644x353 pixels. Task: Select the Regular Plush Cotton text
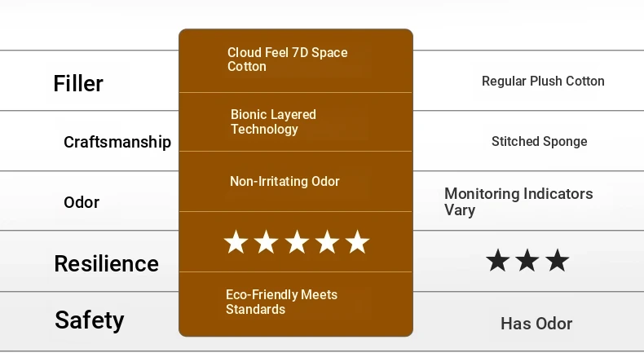(543, 81)
